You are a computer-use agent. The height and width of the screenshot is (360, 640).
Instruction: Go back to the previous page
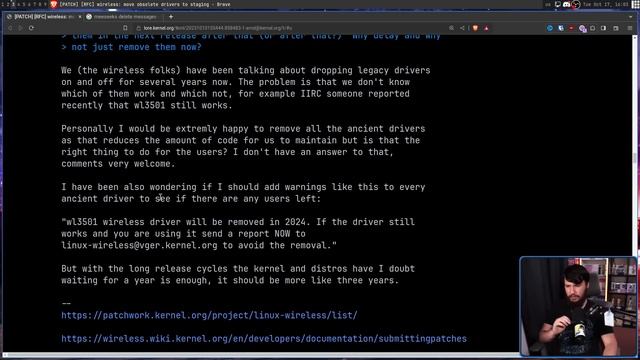(10, 28)
